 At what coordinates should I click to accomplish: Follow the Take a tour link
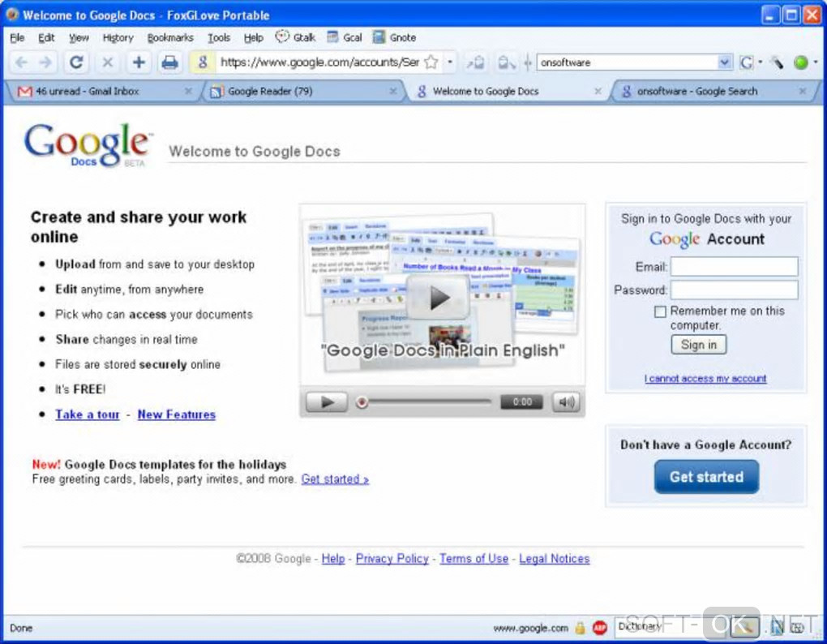pos(88,414)
